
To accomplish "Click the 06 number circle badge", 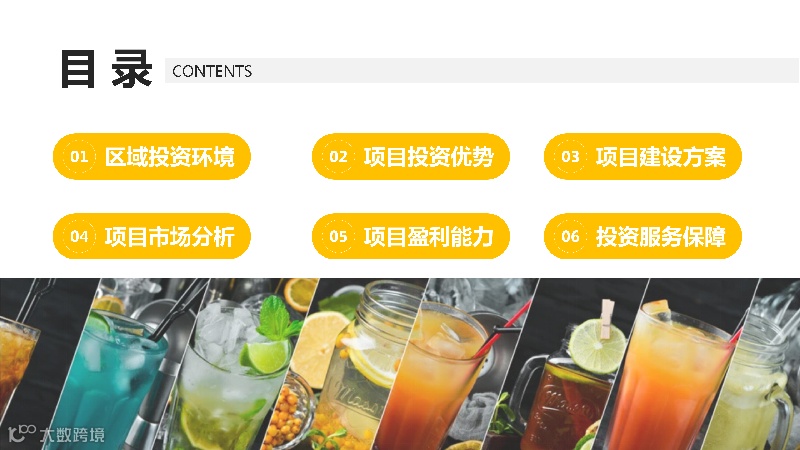I will click(570, 236).
